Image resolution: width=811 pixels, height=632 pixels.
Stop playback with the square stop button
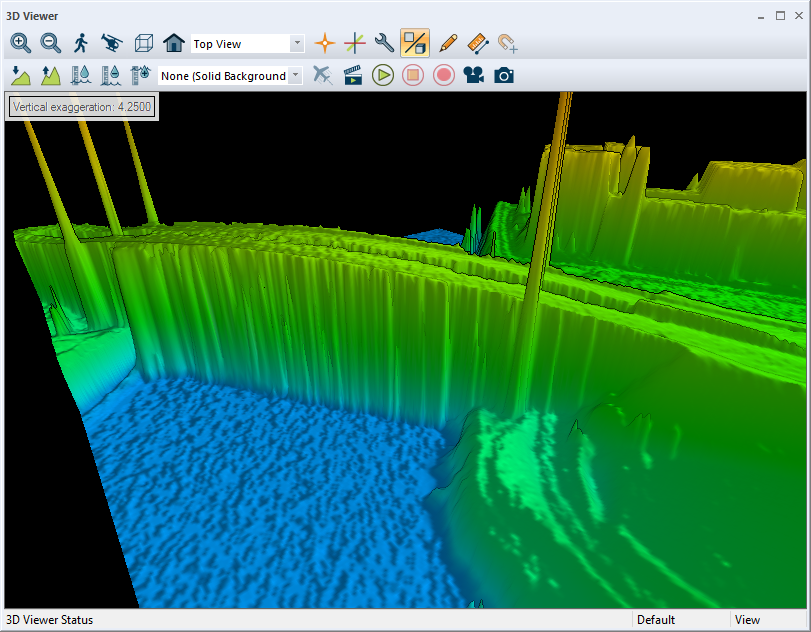pos(413,76)
